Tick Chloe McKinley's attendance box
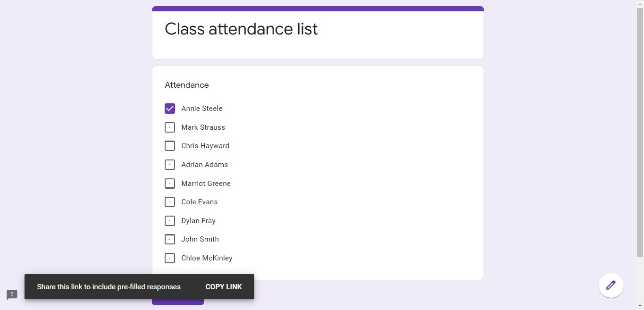The height and width of the screenshot is (310, 644). (169, 258)
